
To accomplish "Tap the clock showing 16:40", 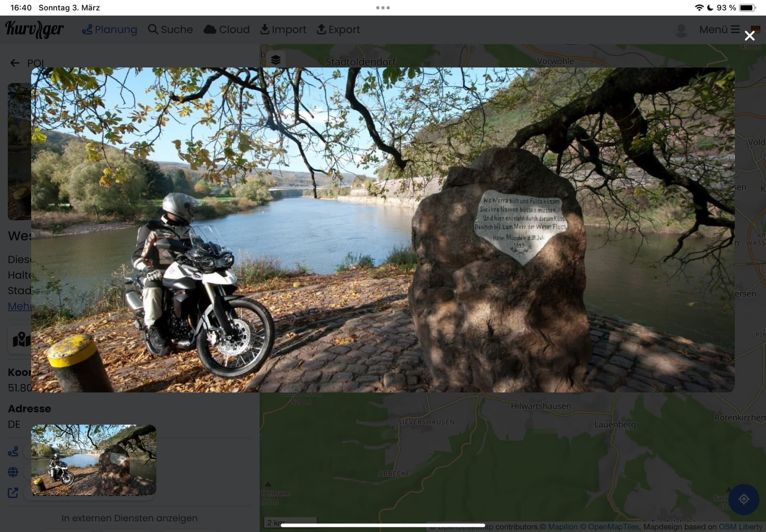I will coord(21,8).
